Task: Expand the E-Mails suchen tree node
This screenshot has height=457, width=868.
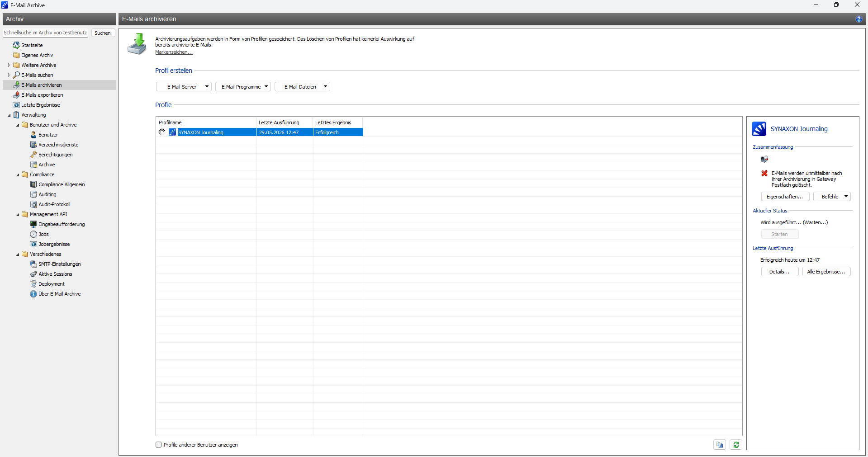Action: coord(9,75)
